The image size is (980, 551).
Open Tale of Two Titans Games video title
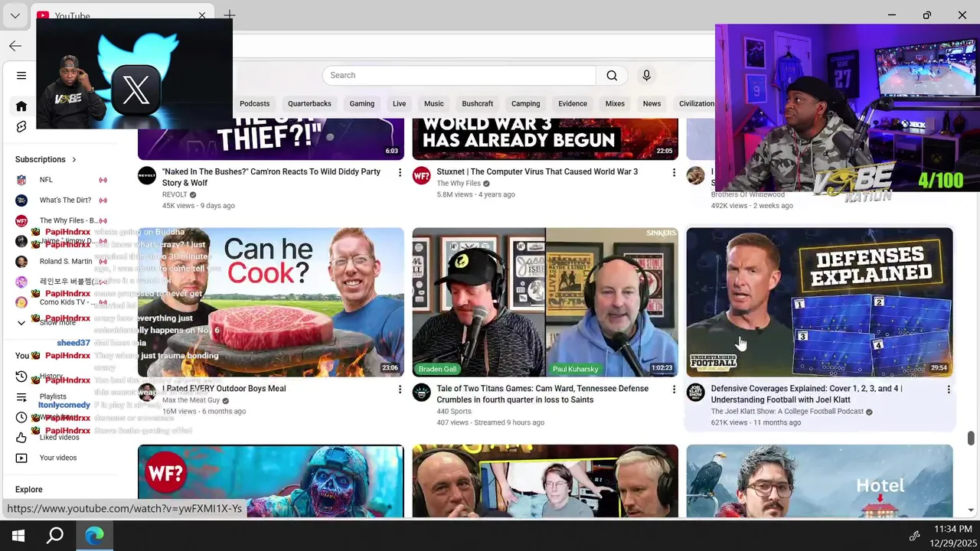(543, 394)
